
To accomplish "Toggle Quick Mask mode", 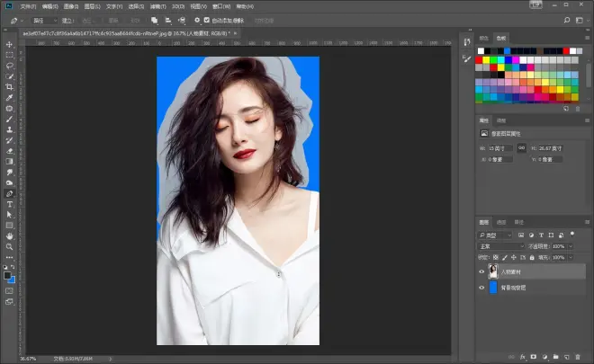I will 9,291.
